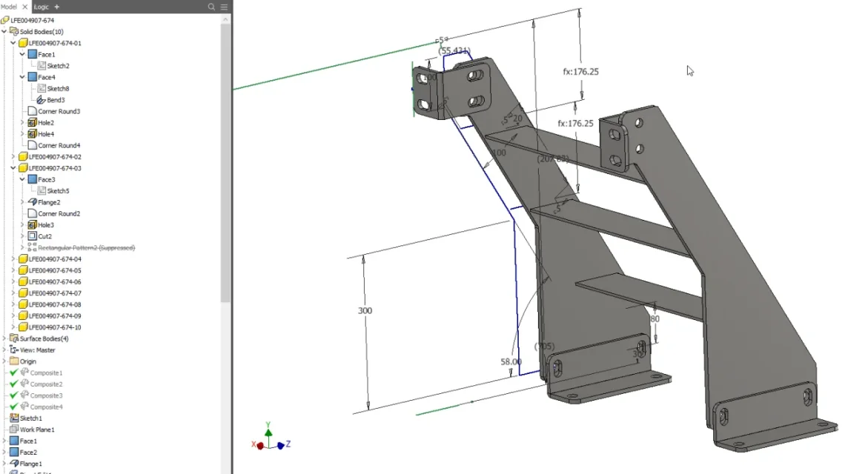Screen dimensions: 868x474
Task: Click the View: Master icon
Action: pyautogui.click(x=14, y=350)
